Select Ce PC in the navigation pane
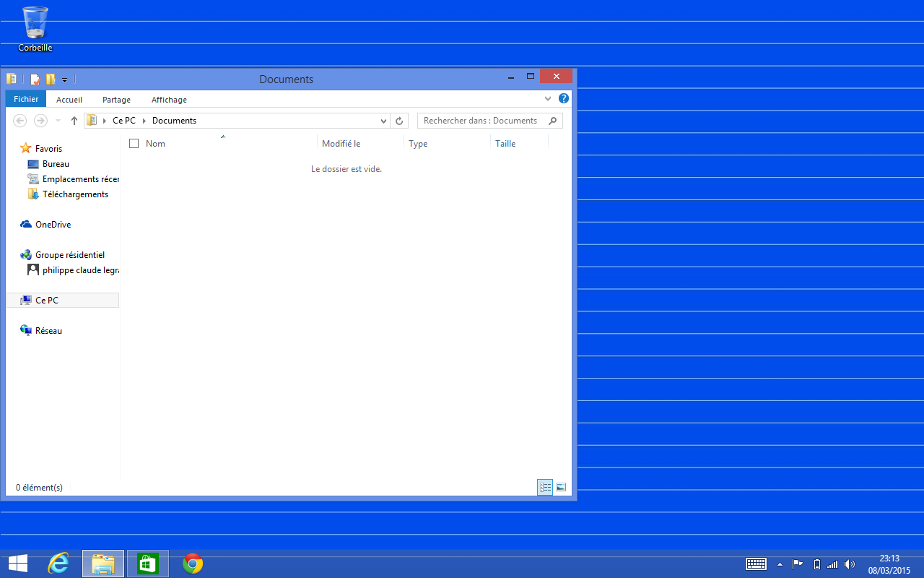This screenshot has width=924, height=578. point(62,301)
